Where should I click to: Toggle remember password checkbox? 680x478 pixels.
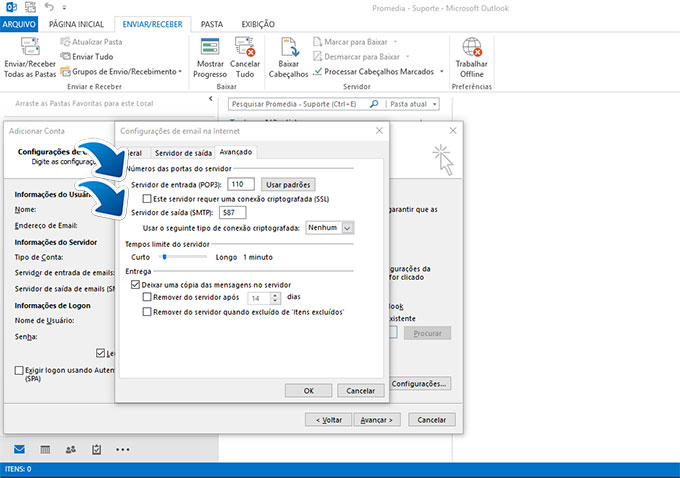pyautogui.click(x=101, y=353)
